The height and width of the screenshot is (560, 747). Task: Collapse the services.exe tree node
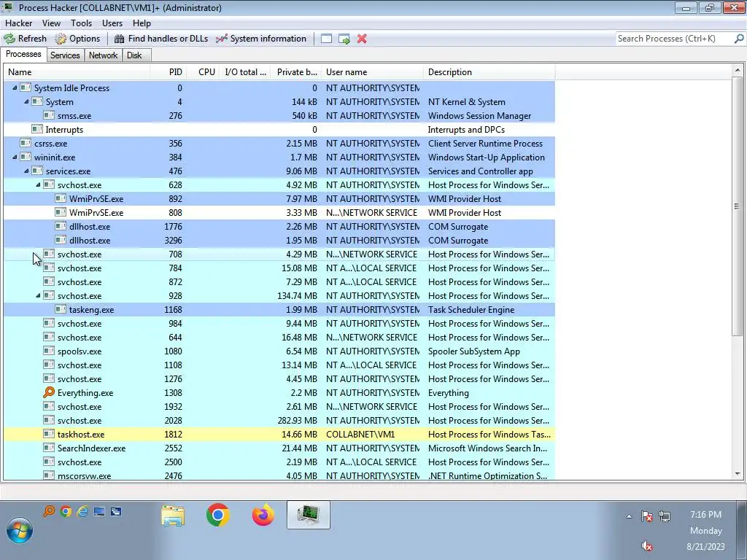tap(27, 171)
